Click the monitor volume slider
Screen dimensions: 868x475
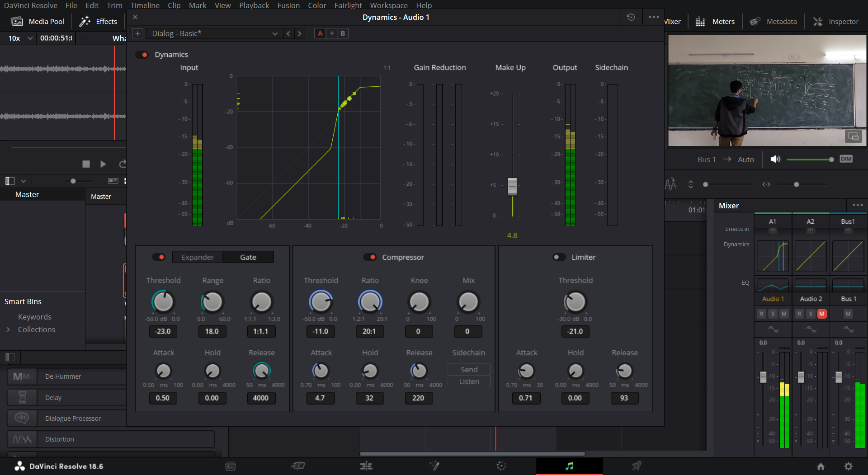tap(810, 160)
